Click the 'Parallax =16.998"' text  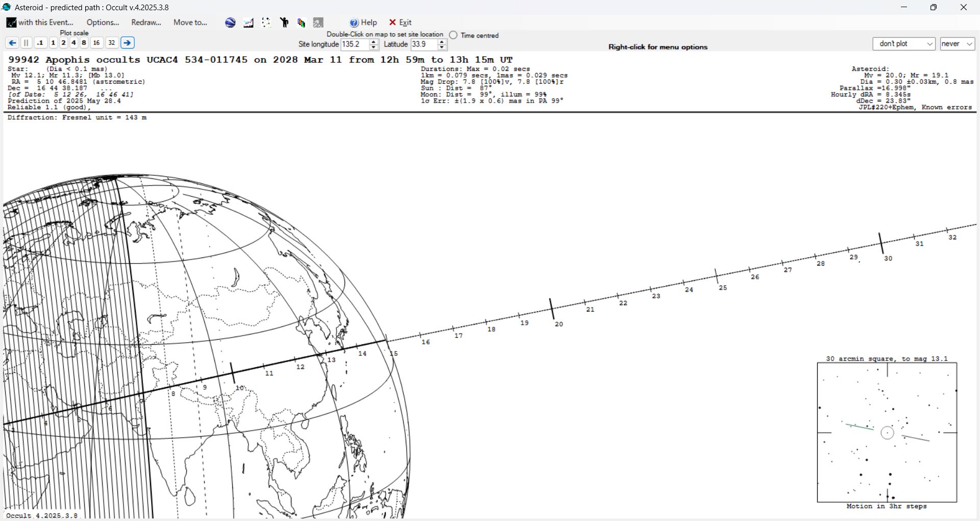(x=875, y=88)
